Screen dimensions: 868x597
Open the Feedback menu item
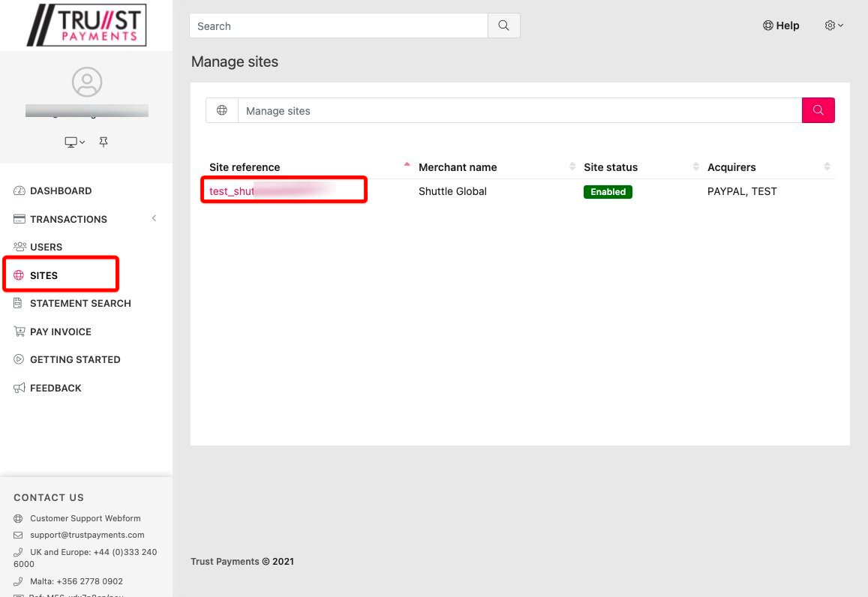(x=56, y=388)
